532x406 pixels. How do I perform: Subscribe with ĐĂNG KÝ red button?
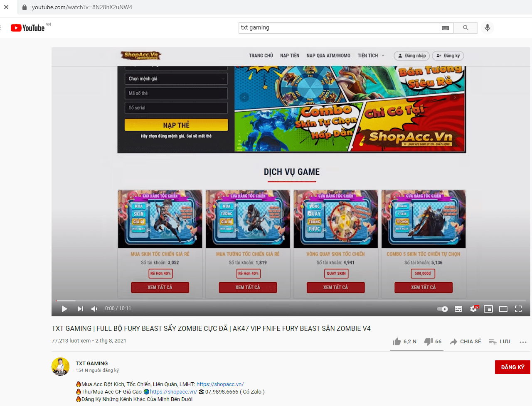pyautogui.click(x=512, y=367)
